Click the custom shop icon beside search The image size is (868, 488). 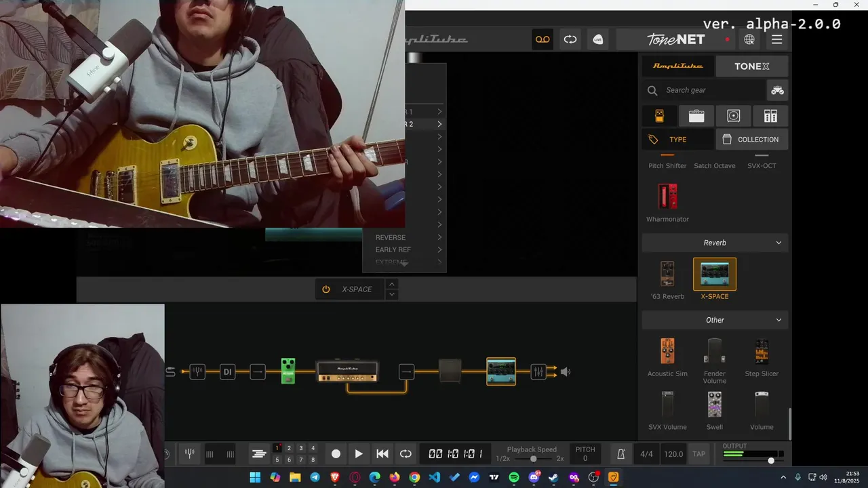[x=777, y=90]
